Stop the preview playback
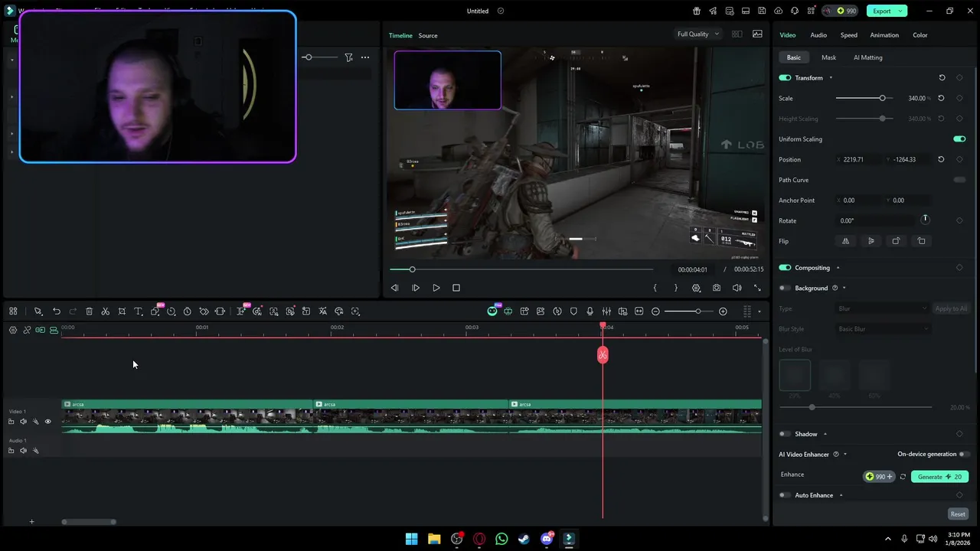Viewport: 980px width, 551px height. (x=456, y=288)
